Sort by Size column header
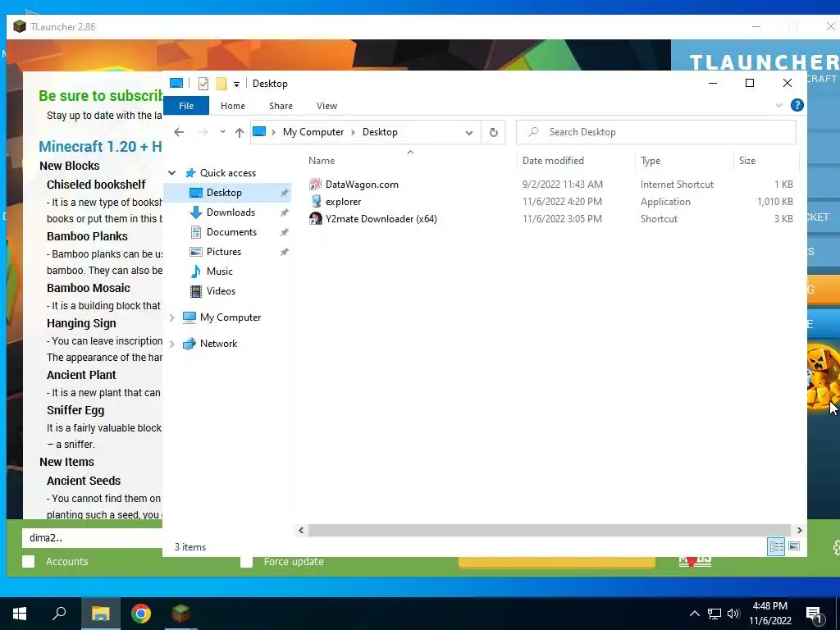Viewport: 840px width, 630px height. pos(747,161)
